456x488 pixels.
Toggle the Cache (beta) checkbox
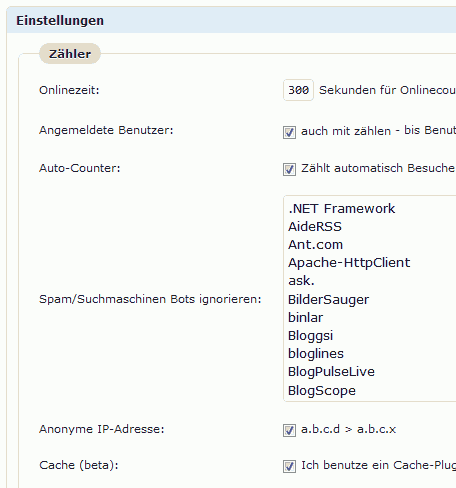289,466
